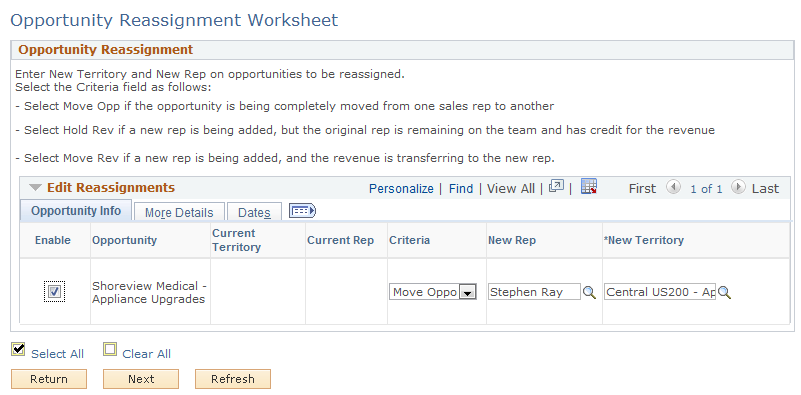Image resolution: width=801 pixels, height=395 pixels.
Task: Click Shoreview Medical - Appliance Upgrades text
Action: 149,292
